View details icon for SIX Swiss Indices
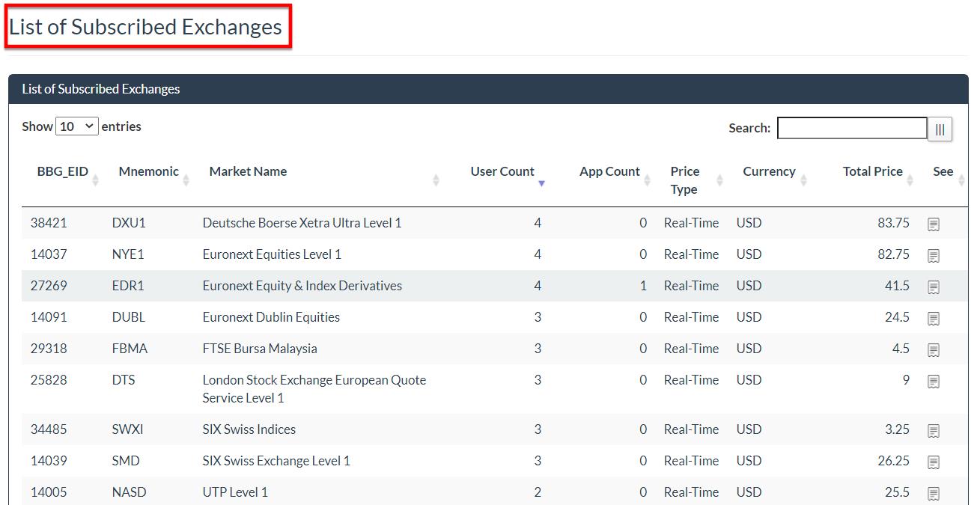Viewport: 980px width, 505px height. pos(933,431)
